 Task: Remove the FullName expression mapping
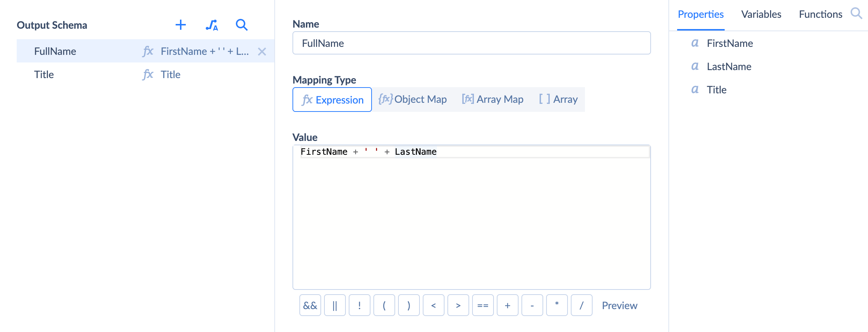pos(262,52)
